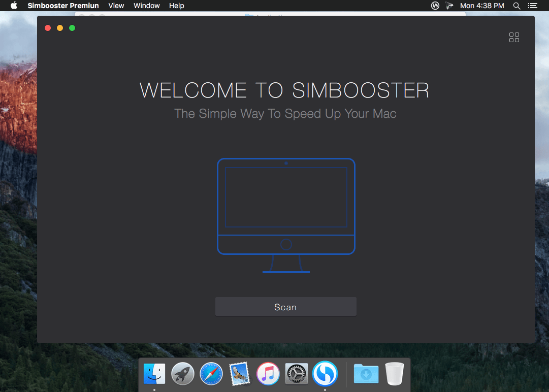549x392 pixels.
Task: Open Spotlight search magnifier
Action: 516,6
